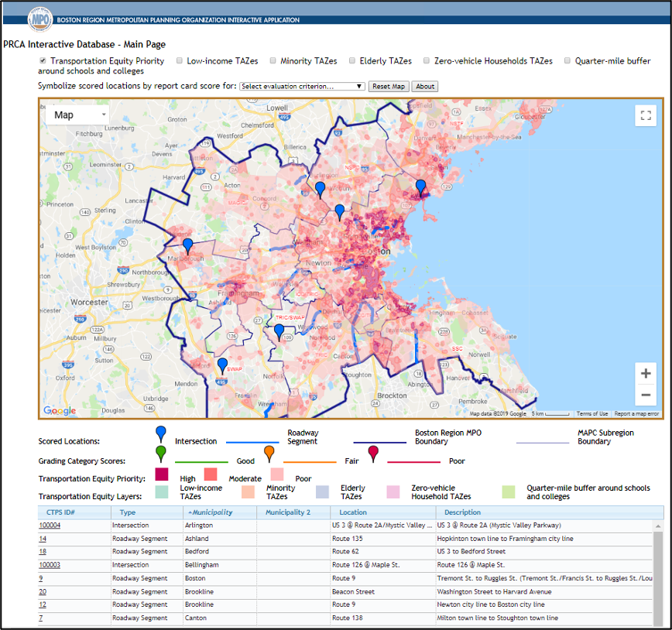The image size is (672, 630).
Task: Uncheck Transportation Equity Priority checkbox
Action: [43, 61]
